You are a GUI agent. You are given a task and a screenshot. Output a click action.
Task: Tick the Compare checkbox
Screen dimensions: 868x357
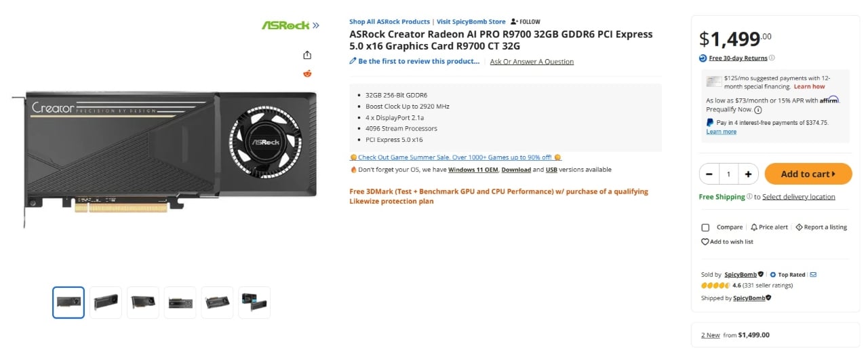point(705,227)
